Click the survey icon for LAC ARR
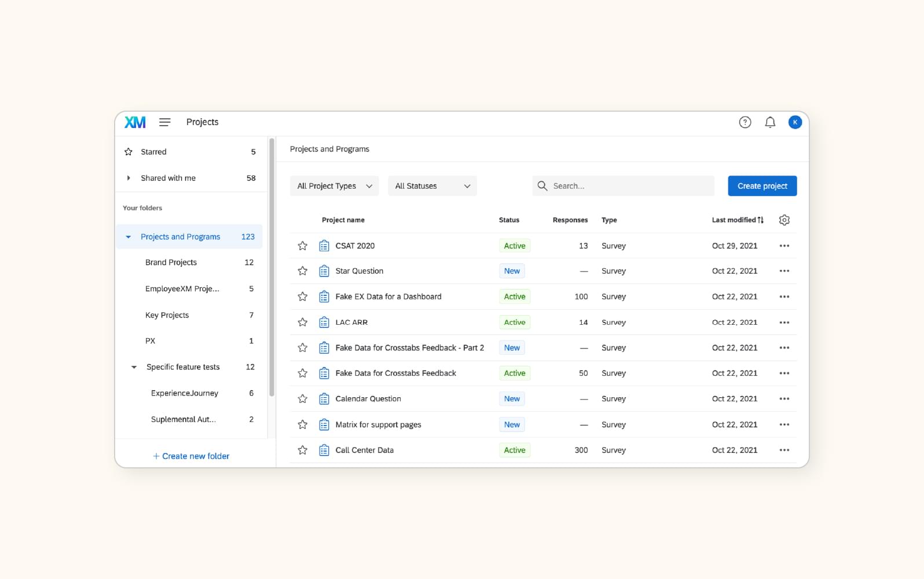 324,323
